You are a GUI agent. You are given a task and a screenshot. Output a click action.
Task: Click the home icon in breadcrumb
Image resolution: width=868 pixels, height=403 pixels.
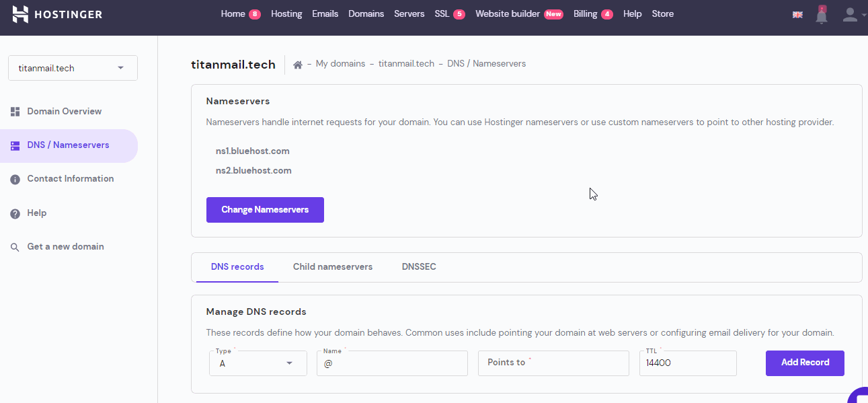click(297, 65)
